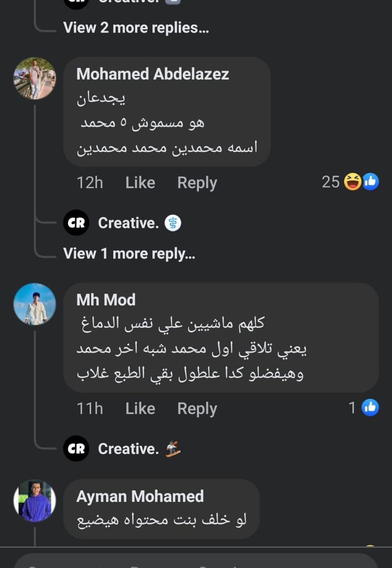The width and height of the screenshot is (392, 568).
Task: Like Mohamed Abdelazez's comment
Action: (x=140, y=182)
